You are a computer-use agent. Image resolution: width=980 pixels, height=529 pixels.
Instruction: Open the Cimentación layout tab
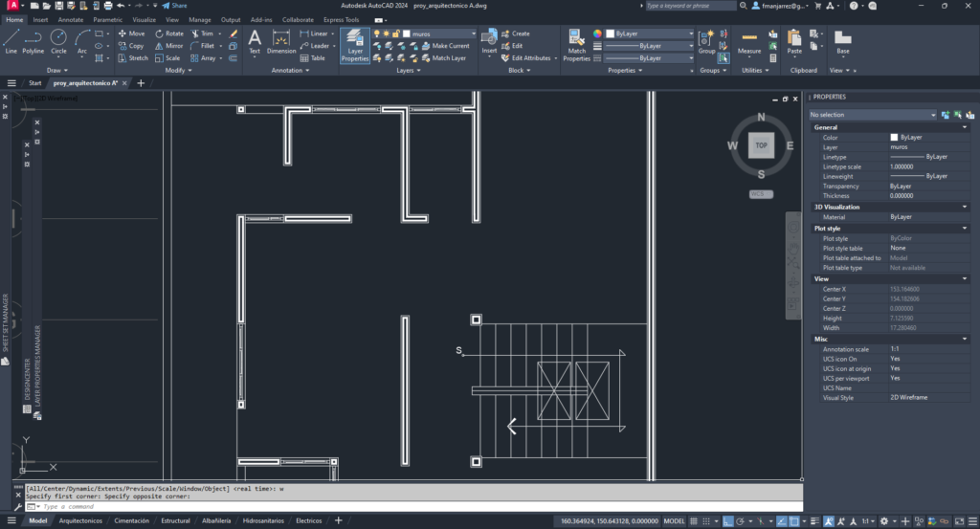pos(131,521)
